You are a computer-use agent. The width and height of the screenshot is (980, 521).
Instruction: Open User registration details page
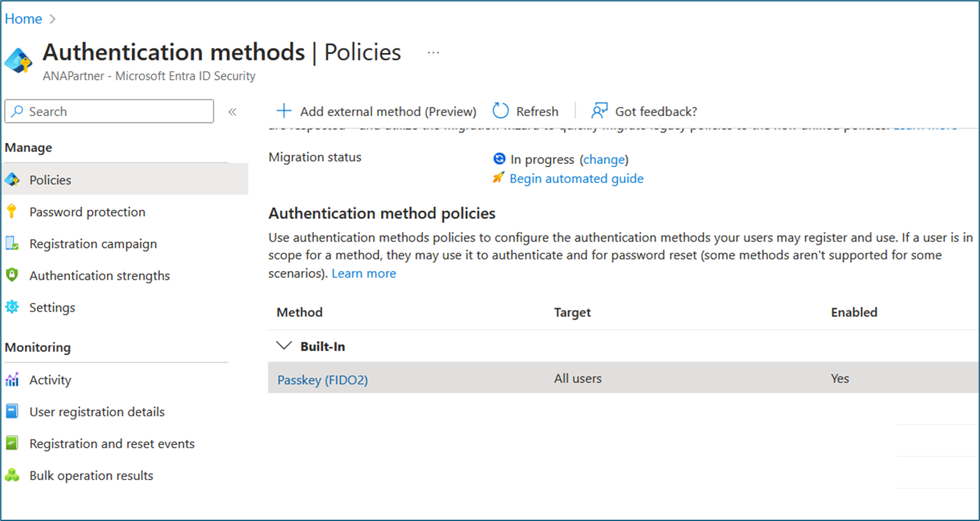pyautogui.click(x=97, y=412)
